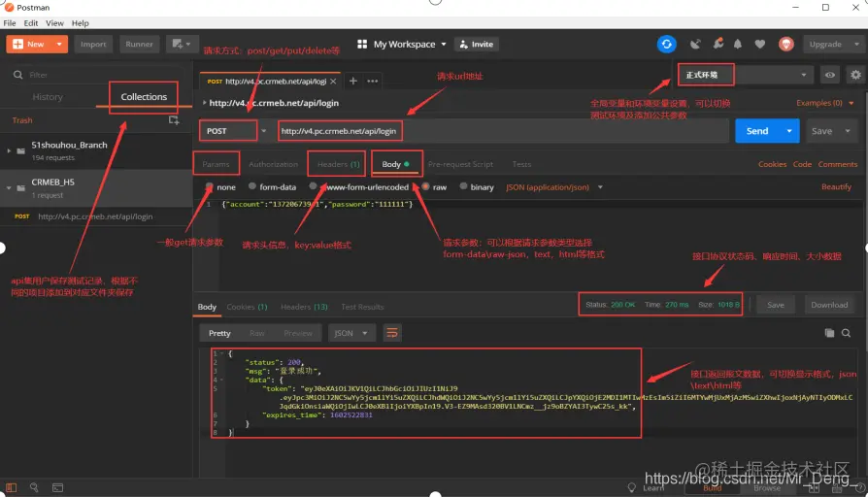Toggle line wrap icon in response toolbar
This screenshot has height=497, width=868.
(x=392, y=333)
